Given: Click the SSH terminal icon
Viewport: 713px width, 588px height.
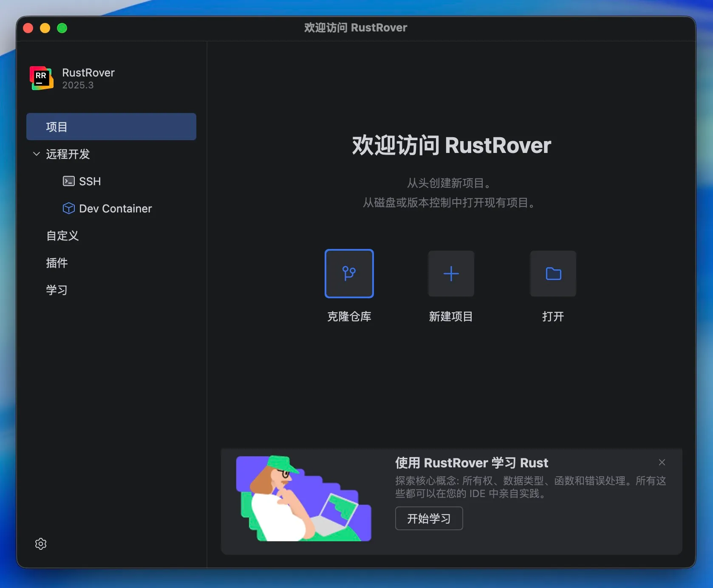Looking at the screenshot, I should [68, 181].
